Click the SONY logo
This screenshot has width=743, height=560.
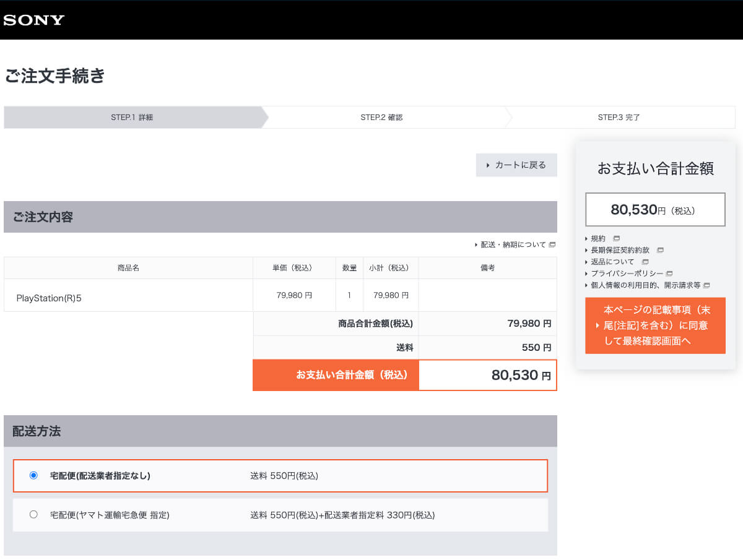pos(34,20)
